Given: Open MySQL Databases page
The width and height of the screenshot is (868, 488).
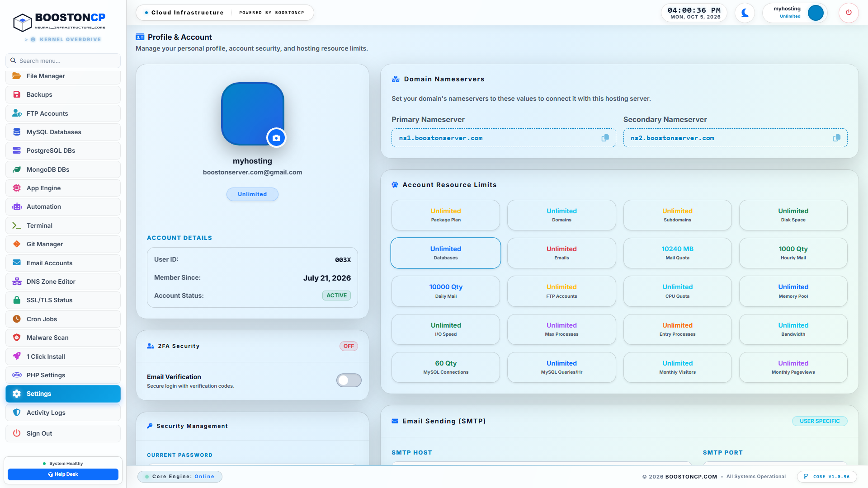Looking at the screenshot, I should 63,132.
